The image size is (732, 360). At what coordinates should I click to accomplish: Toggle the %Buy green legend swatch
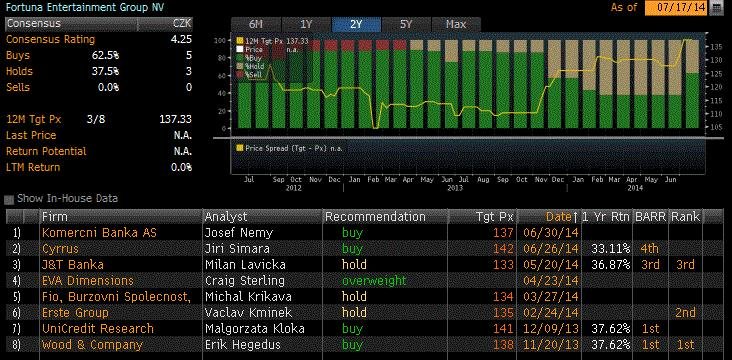(240, 58)
